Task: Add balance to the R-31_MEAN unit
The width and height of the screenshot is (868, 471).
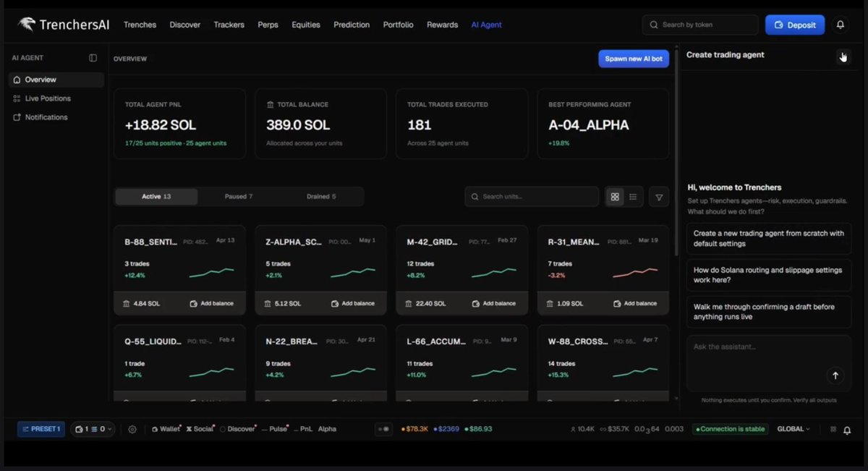Action: tap(635, 304)
